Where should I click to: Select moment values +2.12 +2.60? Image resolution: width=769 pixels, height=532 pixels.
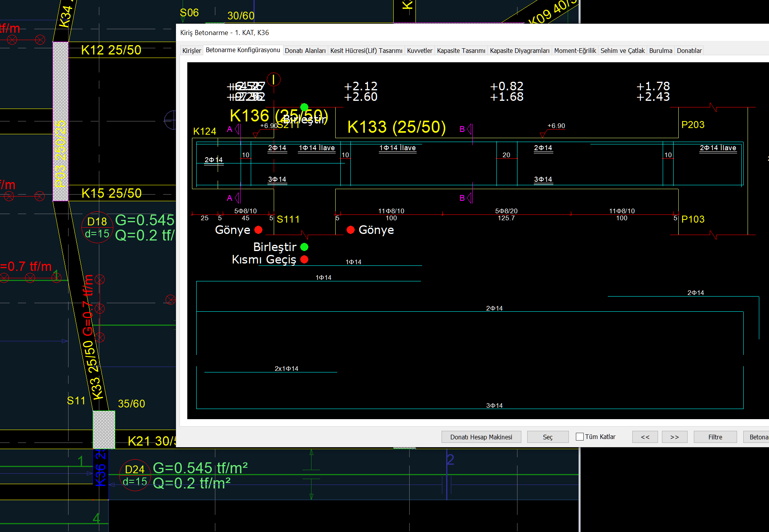coord(361,91)
